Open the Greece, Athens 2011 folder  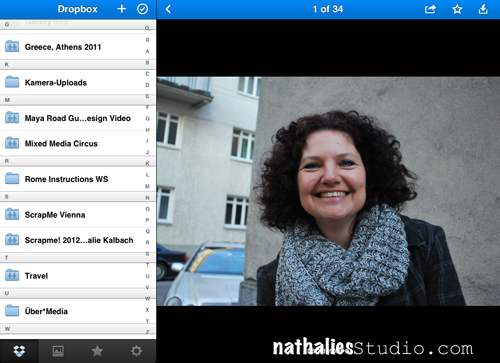click(x=72, y=47)
